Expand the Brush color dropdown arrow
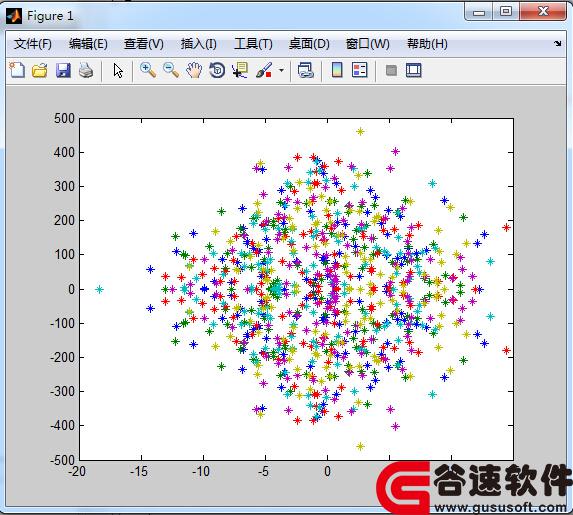The width and height of the screenshot is (573, 515). (x=281, y=70)
